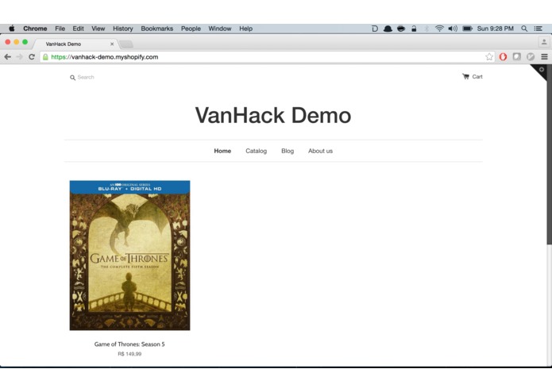Open the Chrome app menu
This screenshot has height=392, width=552.
click(35, 29)
